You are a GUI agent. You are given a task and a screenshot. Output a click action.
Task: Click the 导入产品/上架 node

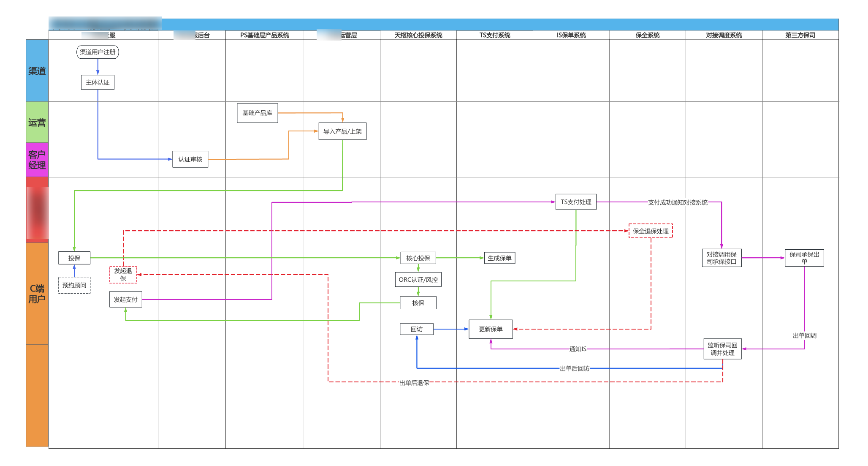(x=342, y=131)
